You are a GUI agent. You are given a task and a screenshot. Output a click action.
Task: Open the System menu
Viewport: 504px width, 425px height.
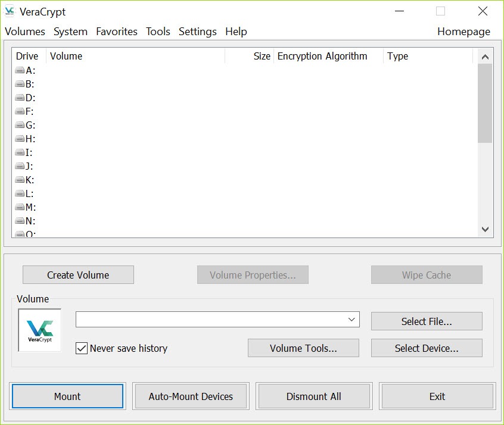click(70, 32)
